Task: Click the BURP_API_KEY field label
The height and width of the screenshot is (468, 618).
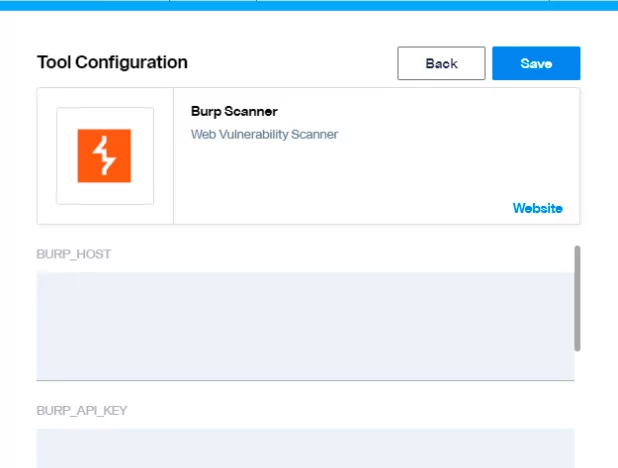Action: pyautogui.click(x=81, y=410)
